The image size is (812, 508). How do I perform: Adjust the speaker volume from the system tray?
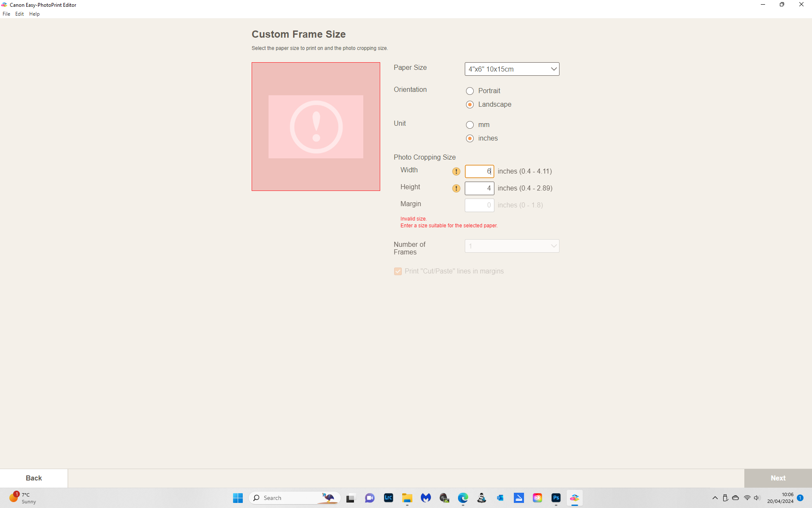(757, 498)
